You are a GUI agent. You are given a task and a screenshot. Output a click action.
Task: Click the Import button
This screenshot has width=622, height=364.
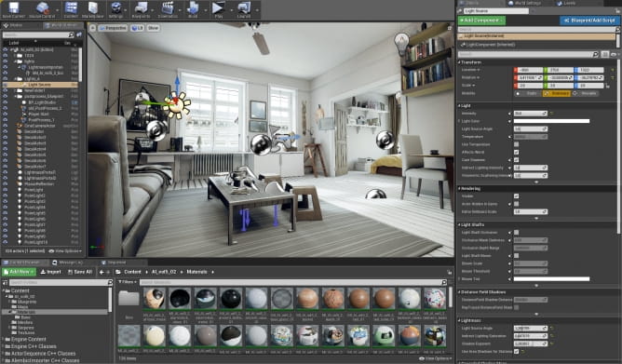pyautogui.click(x=51, y=272)
